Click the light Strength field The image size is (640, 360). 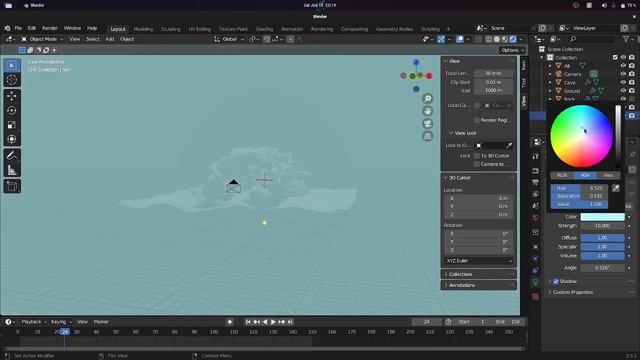[602, 226]
